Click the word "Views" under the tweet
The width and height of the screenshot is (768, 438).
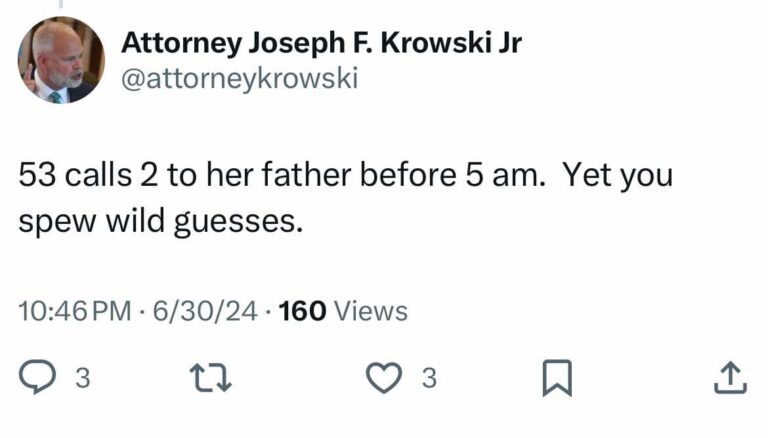coord(370,311)
